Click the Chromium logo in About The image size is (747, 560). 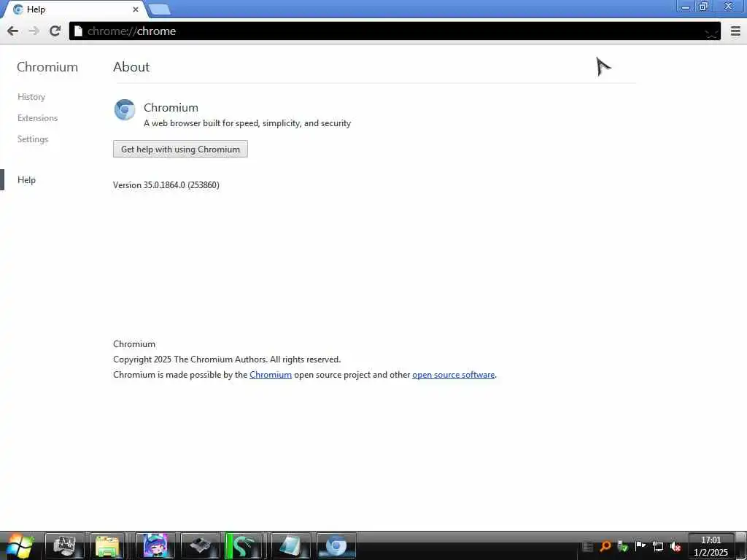[125, 110]
